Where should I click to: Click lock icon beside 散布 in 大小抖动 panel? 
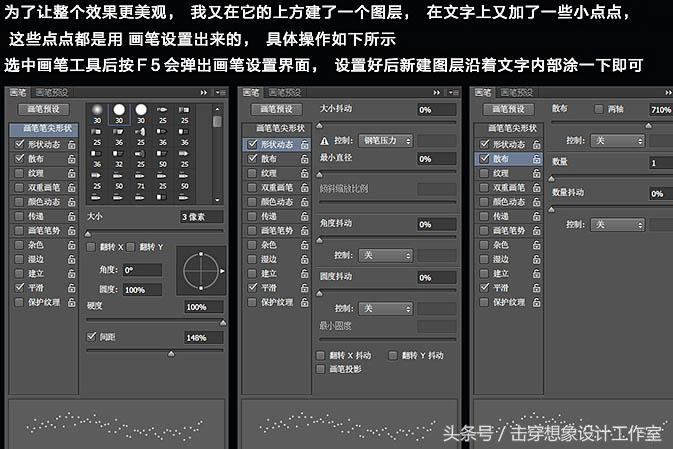pyautogui.click(x=304, y=159)
